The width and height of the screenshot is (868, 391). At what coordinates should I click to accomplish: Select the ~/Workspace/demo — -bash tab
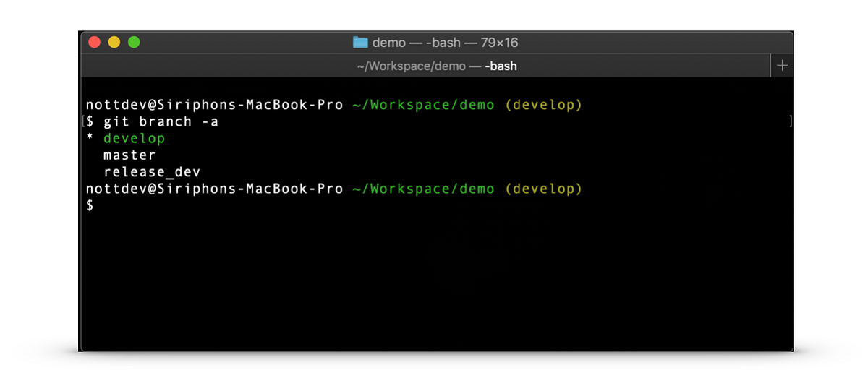(425, 66)
